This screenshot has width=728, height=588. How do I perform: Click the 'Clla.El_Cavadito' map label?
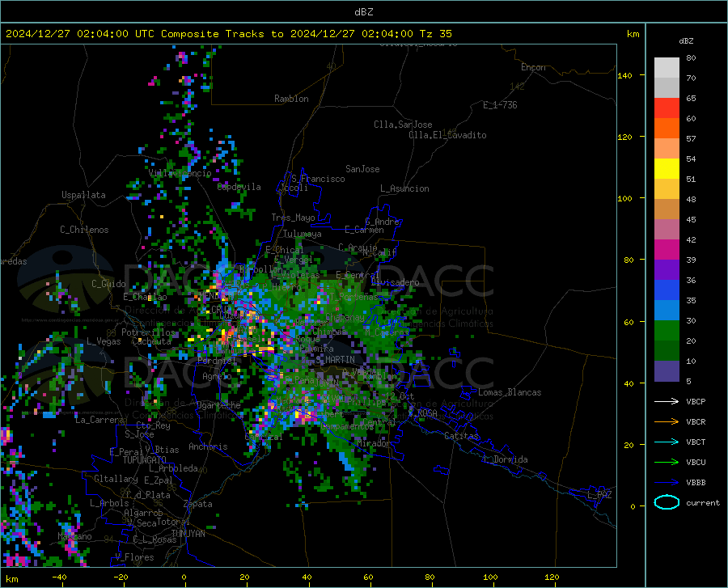pos(447,135)
